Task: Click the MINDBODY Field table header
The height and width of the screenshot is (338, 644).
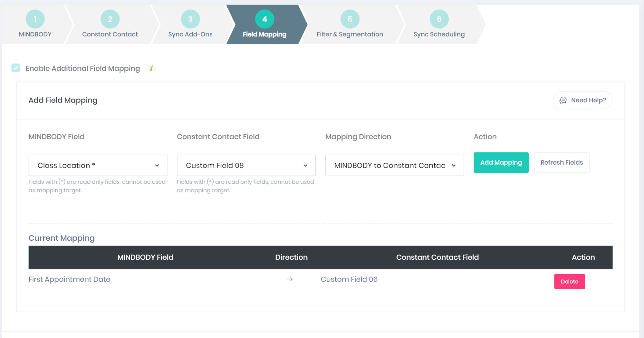Action: 145,257
